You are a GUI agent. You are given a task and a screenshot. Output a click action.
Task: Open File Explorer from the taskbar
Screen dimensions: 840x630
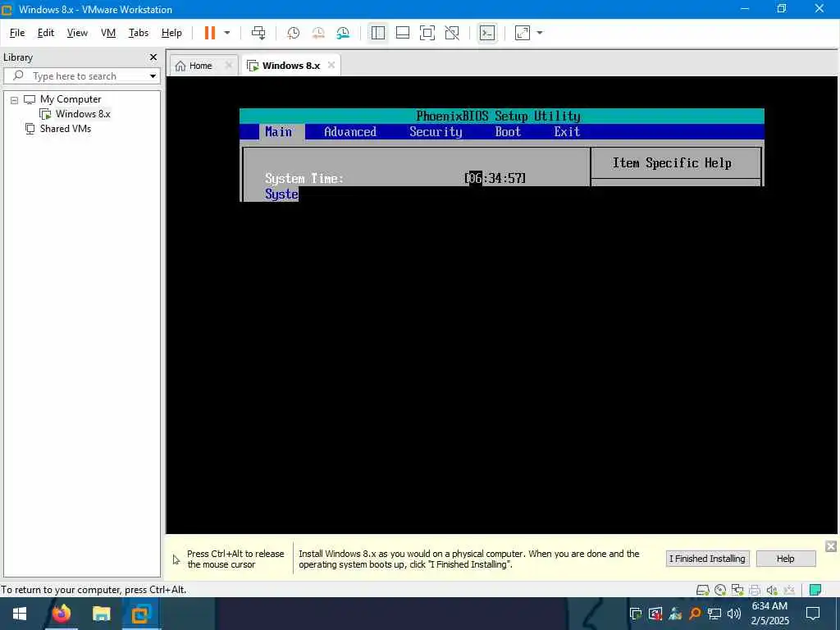point(101,614)
